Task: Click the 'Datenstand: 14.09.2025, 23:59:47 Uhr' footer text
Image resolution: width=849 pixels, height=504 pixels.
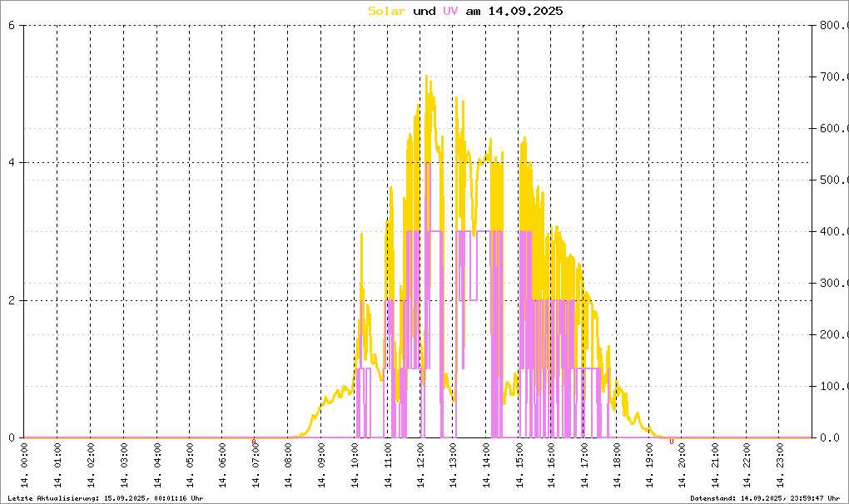Action: click(765, 498)
